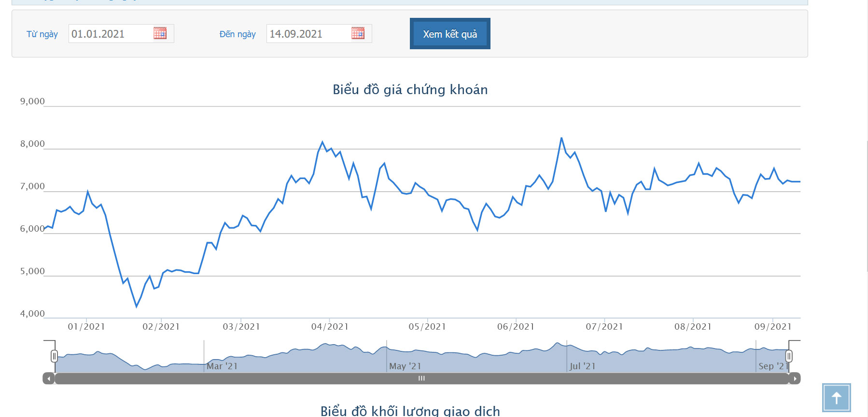Click the navigator scrollbar right arrow
The height and width of the screenshot is (417, 868).
795,378
